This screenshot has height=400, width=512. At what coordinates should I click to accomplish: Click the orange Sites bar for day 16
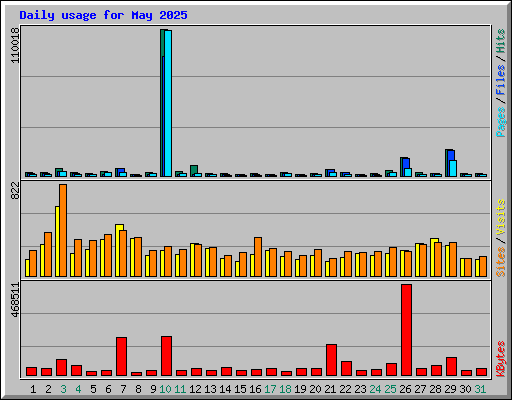(x=258, y=257)
